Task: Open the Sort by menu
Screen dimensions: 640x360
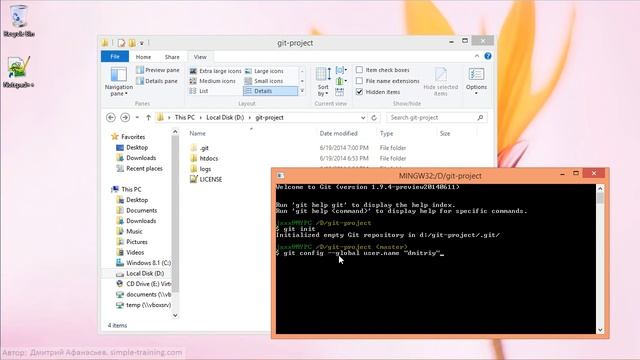Action: 323,82
